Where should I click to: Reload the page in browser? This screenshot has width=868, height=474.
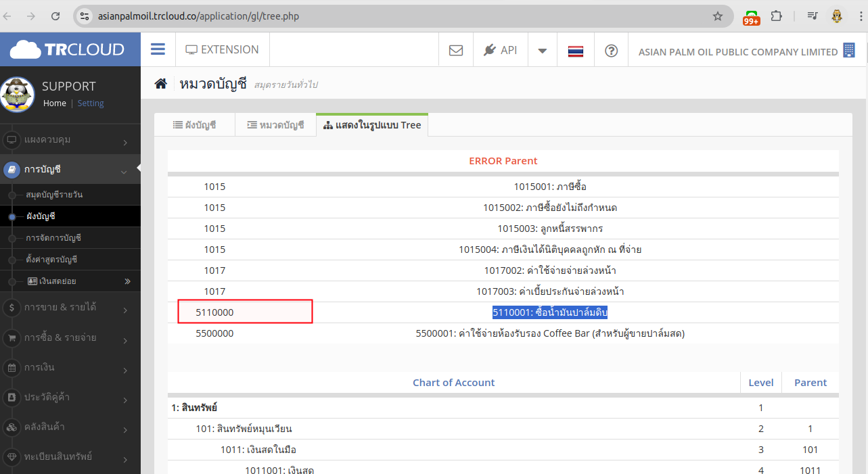point(55,16)
